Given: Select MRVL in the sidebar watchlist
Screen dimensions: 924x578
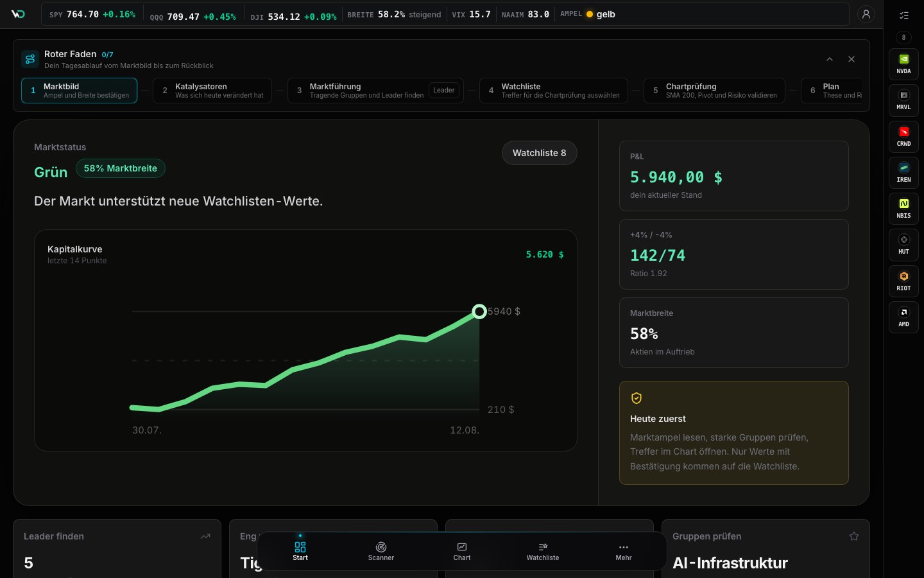Looking at the screenshot, I should pyautogui.click(x=903, y=100).
